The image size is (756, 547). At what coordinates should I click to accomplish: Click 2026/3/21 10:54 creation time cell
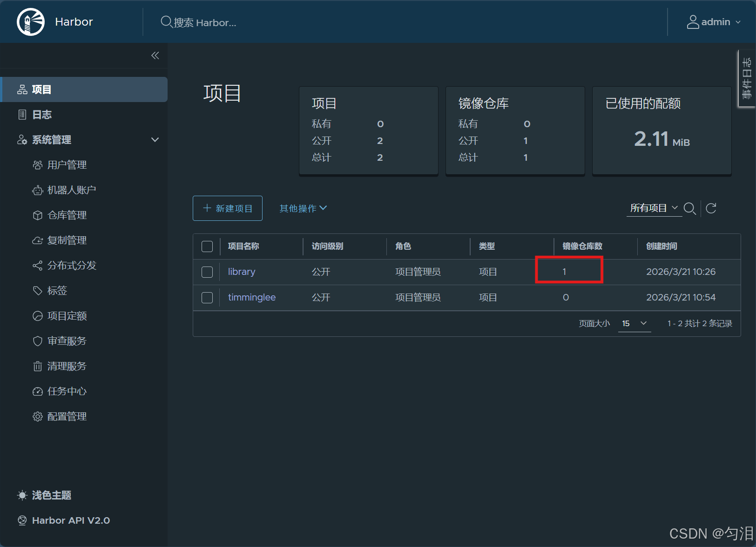tap(681, 297)
